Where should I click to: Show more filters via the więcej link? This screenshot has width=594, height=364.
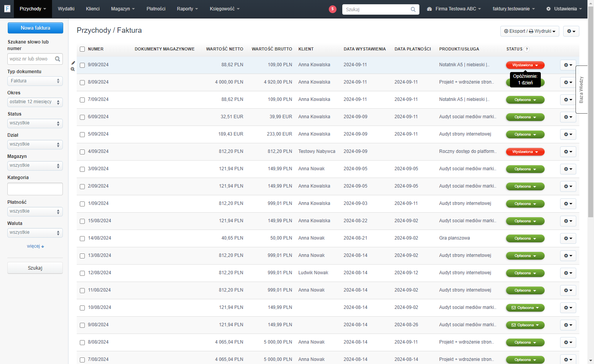click(35, 246)
